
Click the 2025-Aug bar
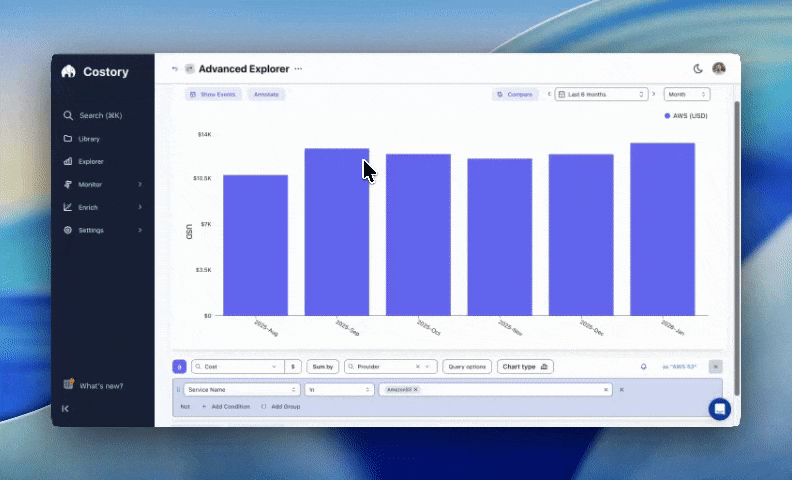(256, 245)
